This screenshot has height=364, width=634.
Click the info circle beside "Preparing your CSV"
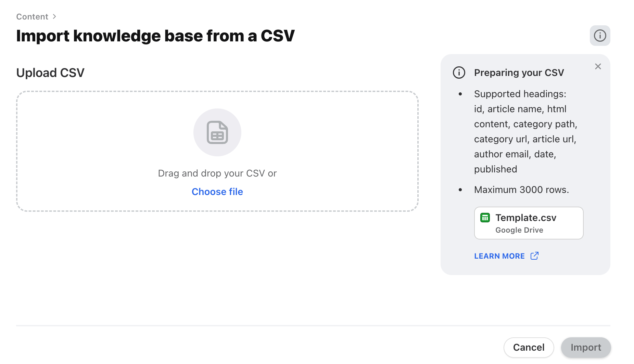click(x=459, y=73)
